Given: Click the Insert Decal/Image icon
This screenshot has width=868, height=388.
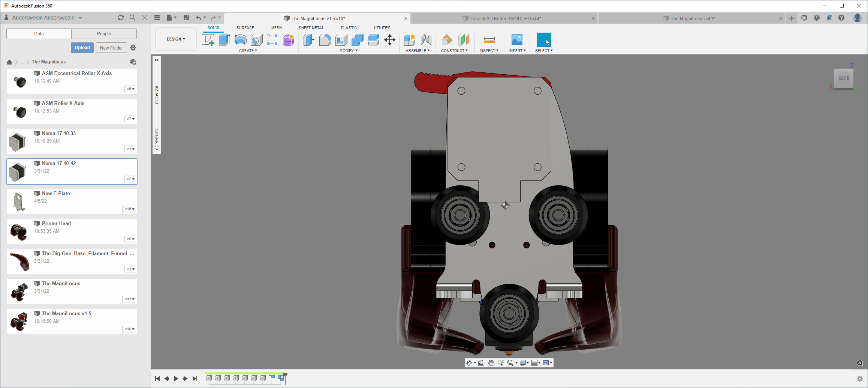Looking at the screenshot, I should pos(517,40).
